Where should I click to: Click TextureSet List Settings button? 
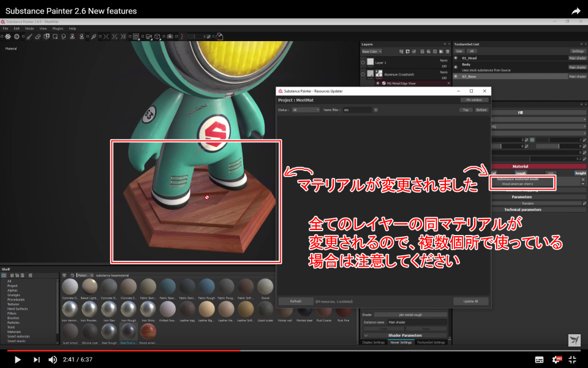click(x=578, y=52)
